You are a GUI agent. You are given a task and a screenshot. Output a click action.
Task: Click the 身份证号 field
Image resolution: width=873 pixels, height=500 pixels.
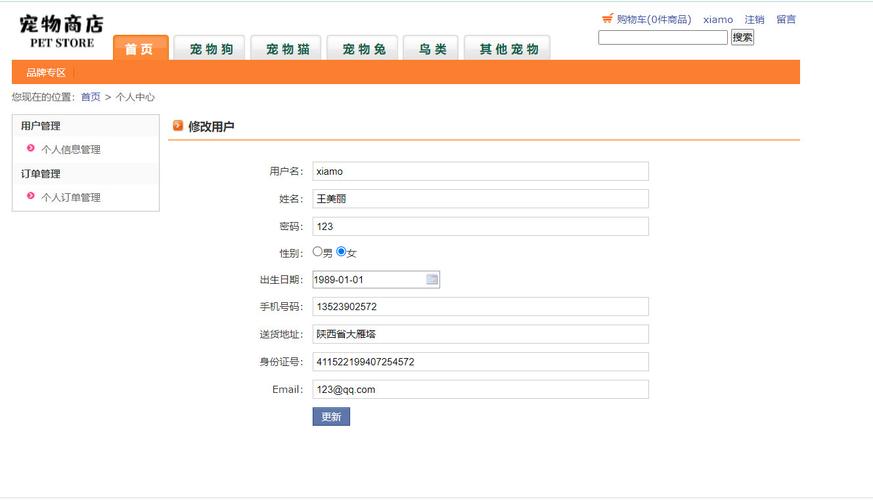coord(480,361)
